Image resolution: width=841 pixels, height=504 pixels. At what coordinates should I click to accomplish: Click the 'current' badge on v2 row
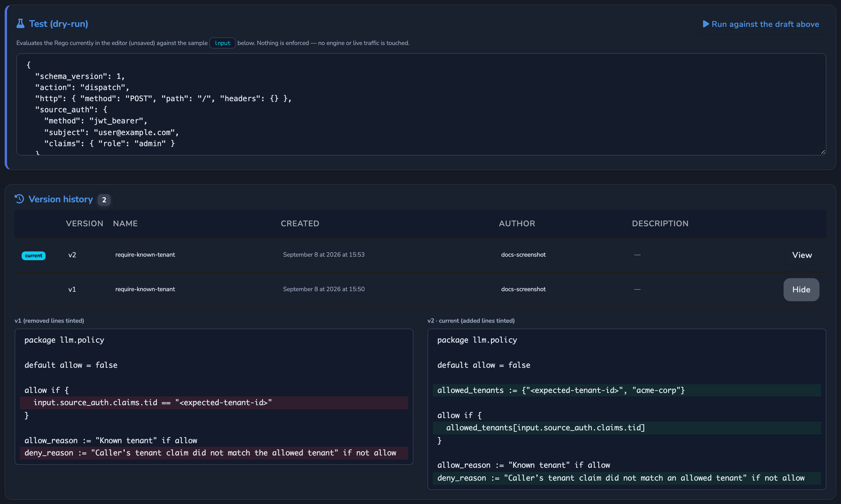point(34,256)
